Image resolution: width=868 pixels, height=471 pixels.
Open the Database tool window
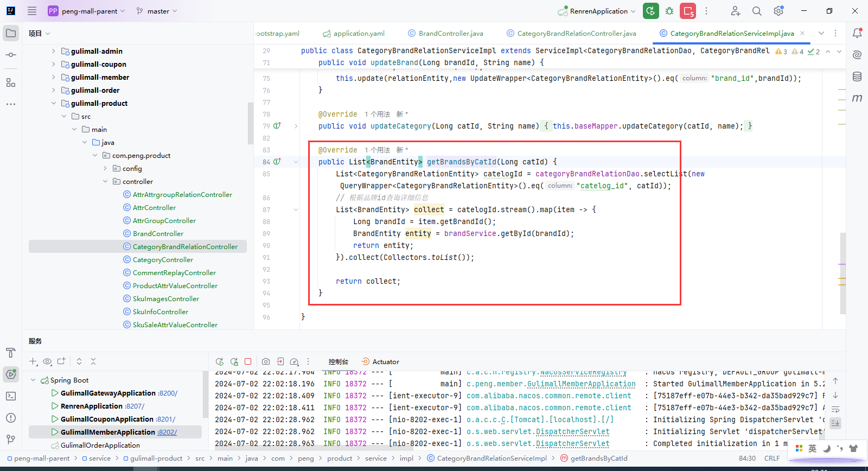tap(857, 77)
